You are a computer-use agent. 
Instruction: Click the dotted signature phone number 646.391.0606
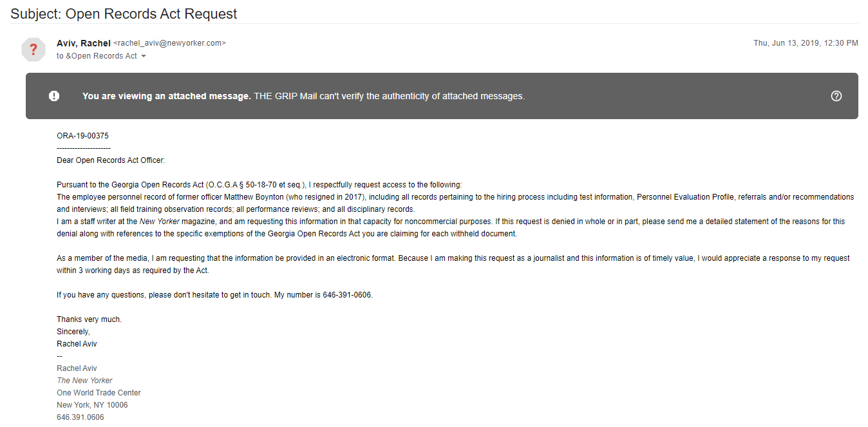[80, 417]
